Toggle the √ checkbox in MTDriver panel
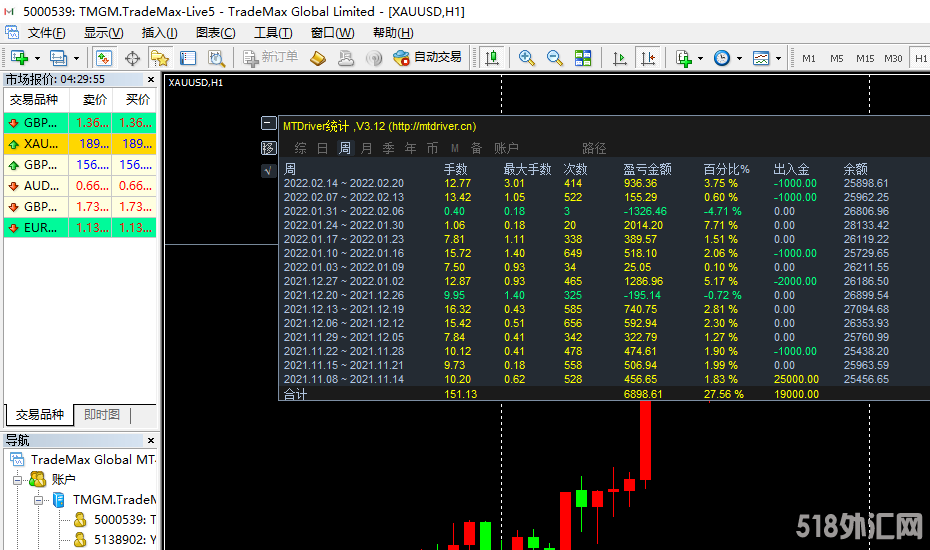Image resolution: width=930 pixels, height=550 pixels. click(x=268, y=171)
